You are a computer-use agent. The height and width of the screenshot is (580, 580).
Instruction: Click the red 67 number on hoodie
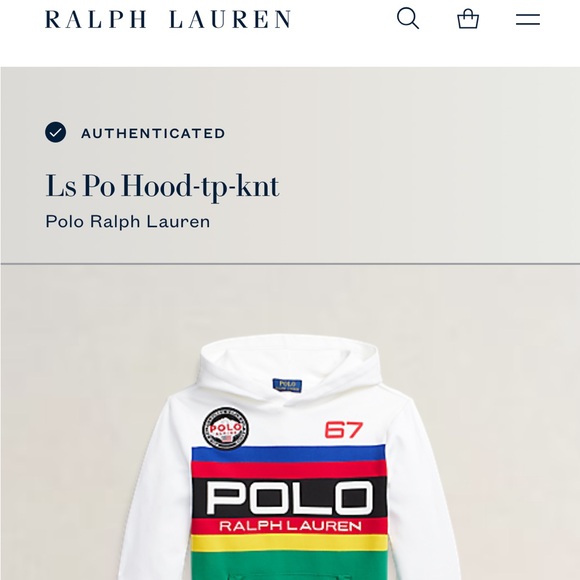(x=344, y=430)
